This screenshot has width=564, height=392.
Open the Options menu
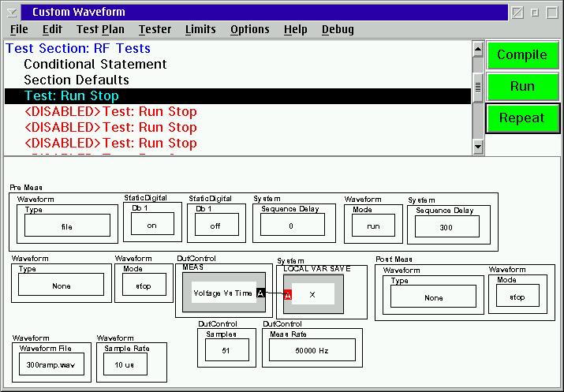point(250,29)
